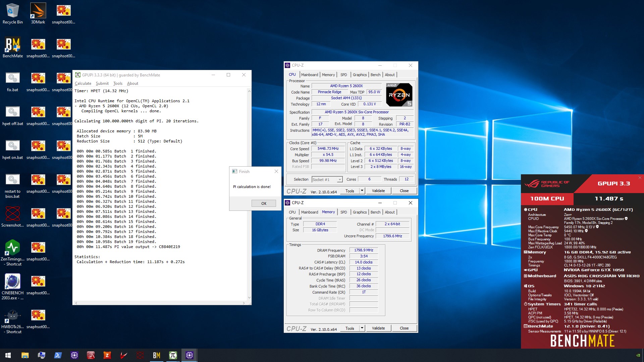
Task: Open the Tools menu in GPUPI
Action: (118, 83)
